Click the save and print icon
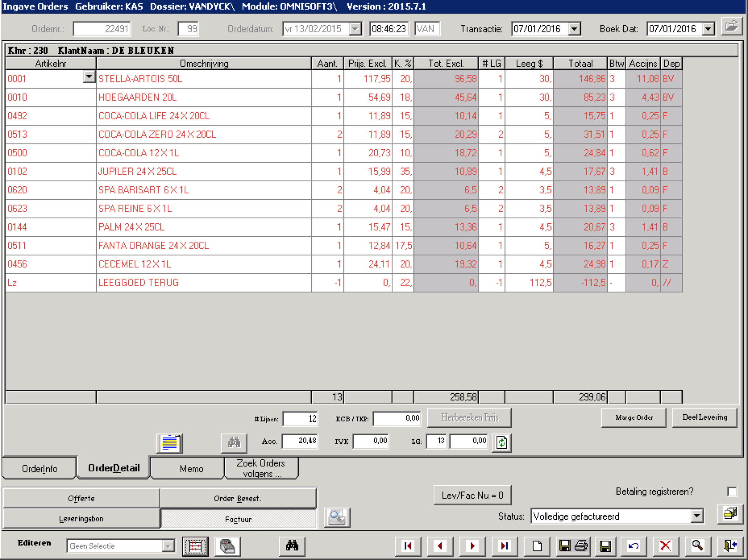This screenshot has width=748, height=560. (x=573, y=546)
